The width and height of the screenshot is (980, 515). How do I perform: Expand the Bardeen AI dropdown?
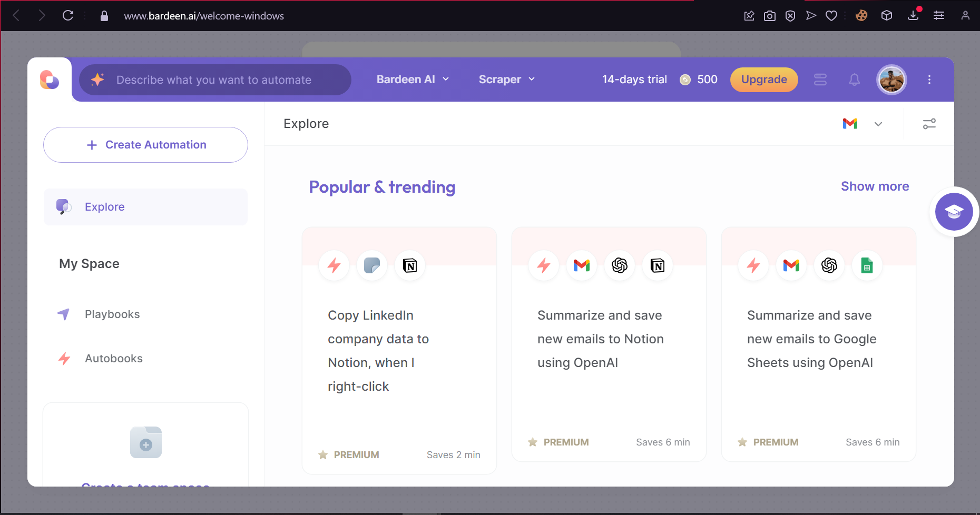point(413,80)
